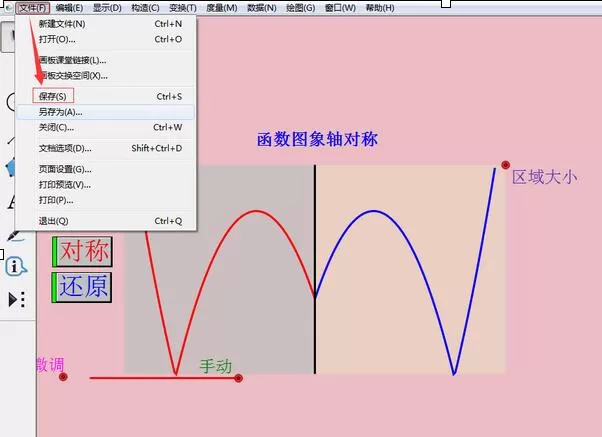Choose 画板课堂链接(L)... menu entry

106,60
